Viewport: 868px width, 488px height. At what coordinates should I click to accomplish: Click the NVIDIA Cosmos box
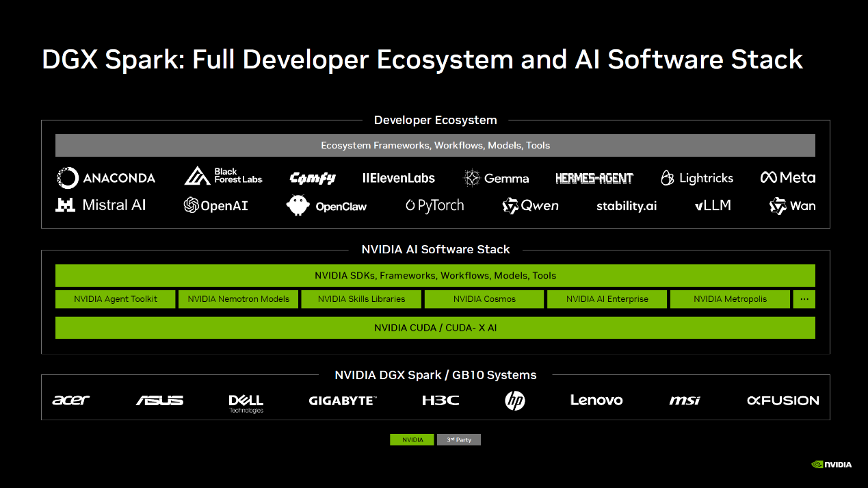[x=484, y=299]
